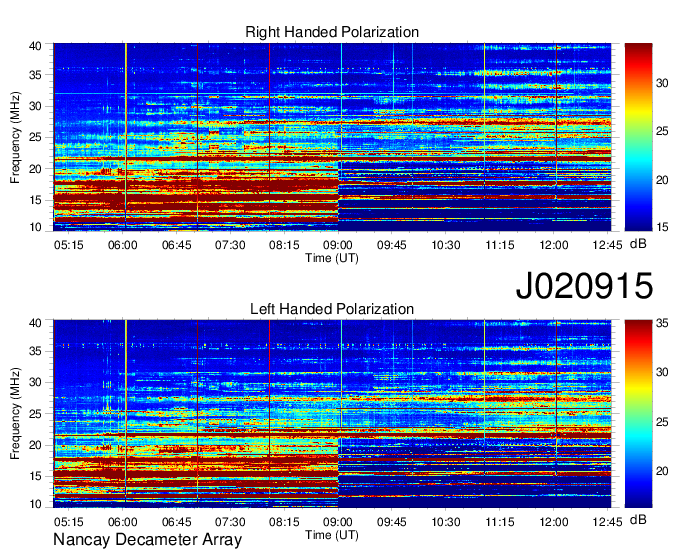This screenshot has width=680, height=552.
Task: Click the 30 MHz tick of Right Handed plot
Action: click(36, 106)
